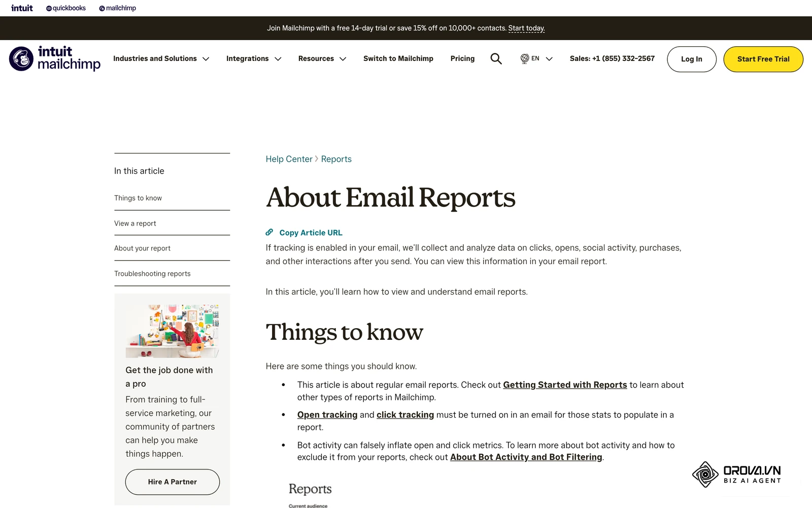Click the About Email Reports heading
The height and width of the screenshot is (508, 812).
pyautogui.click(x=390, y=198)
